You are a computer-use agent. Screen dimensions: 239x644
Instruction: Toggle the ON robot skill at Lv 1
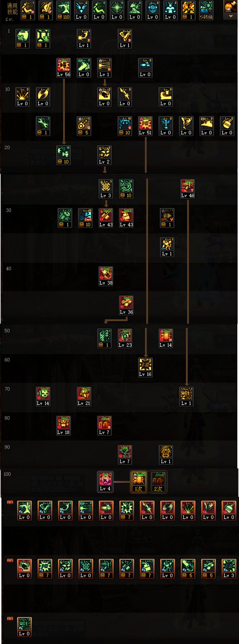[167, 247]
